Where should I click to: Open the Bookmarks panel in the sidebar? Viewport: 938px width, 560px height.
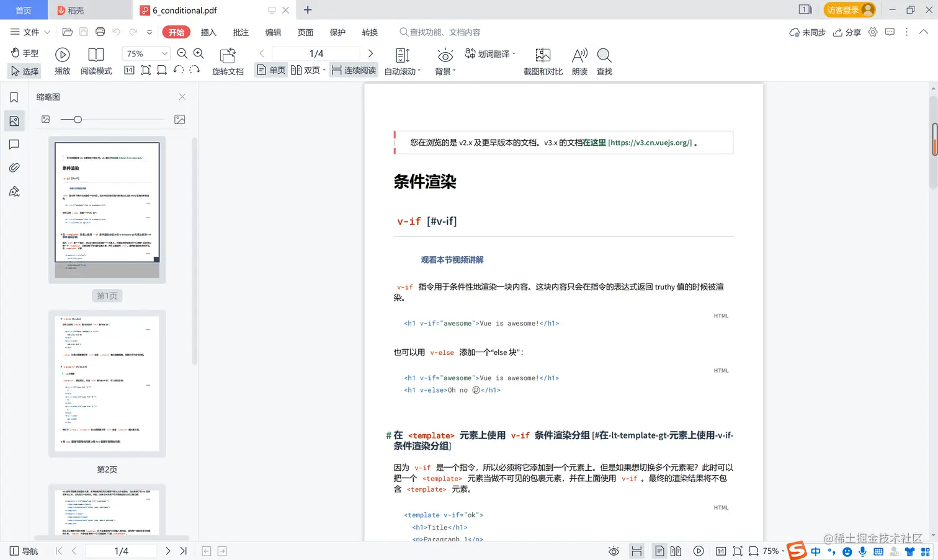tap(14, 97)
